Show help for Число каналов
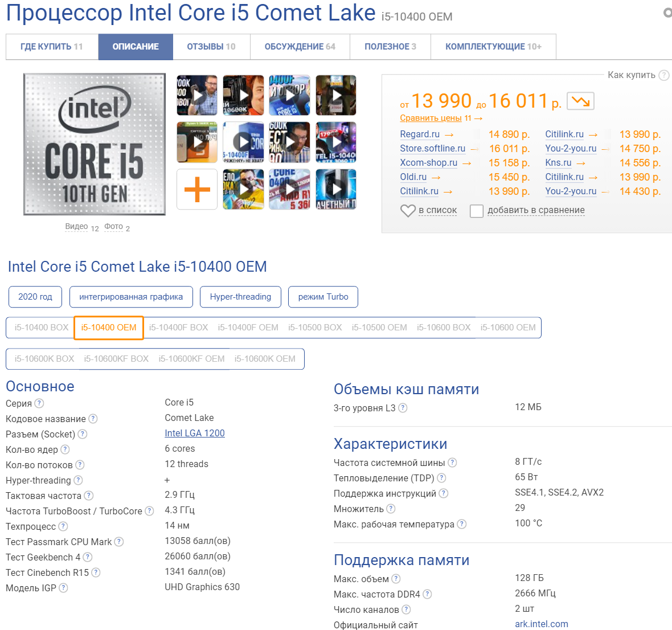Viewport: 672px width, 630px height. (x=406, y=609)
